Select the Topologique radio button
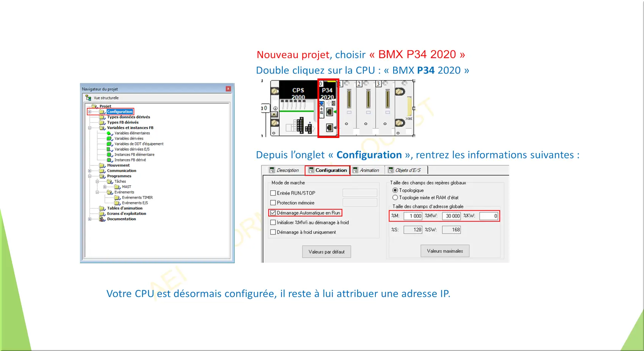Viewport: 644px width, 351px height. [395, 190]
